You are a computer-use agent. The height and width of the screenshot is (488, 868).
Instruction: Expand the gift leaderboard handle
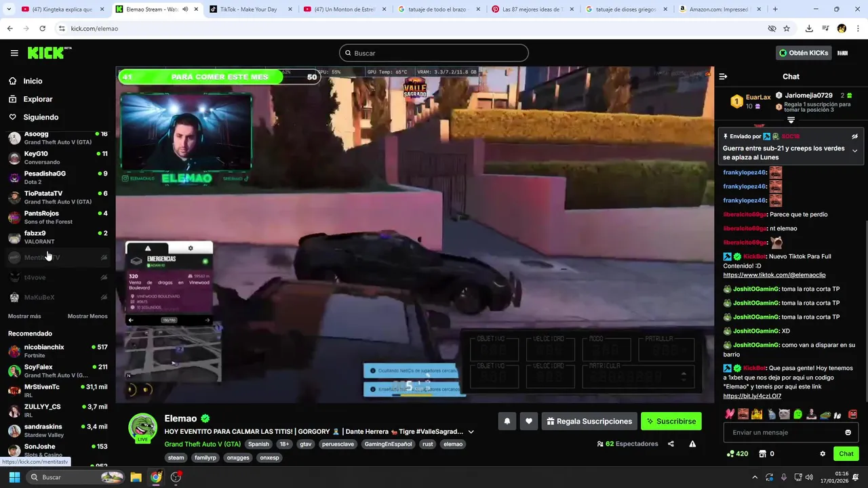[x=791, y=120]
